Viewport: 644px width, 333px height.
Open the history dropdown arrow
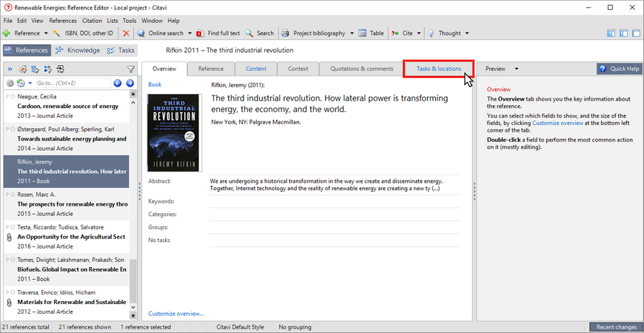[x=30, y=84]
